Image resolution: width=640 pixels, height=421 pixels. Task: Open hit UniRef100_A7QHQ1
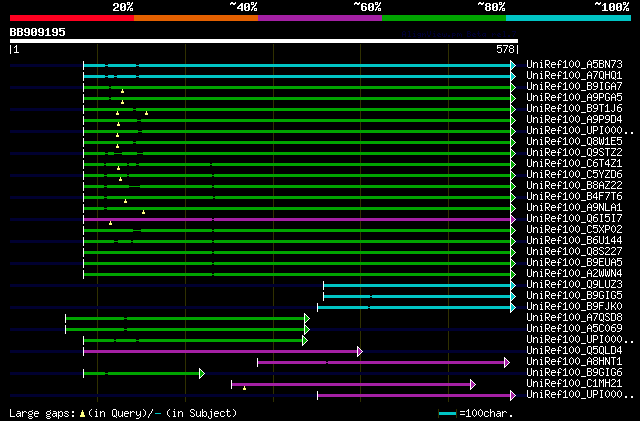pos(574,76)
